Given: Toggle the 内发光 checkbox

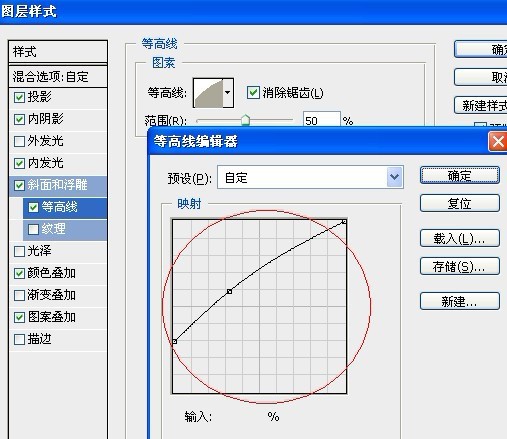Looking at the screenshot, I should click(x=19, y=163).
